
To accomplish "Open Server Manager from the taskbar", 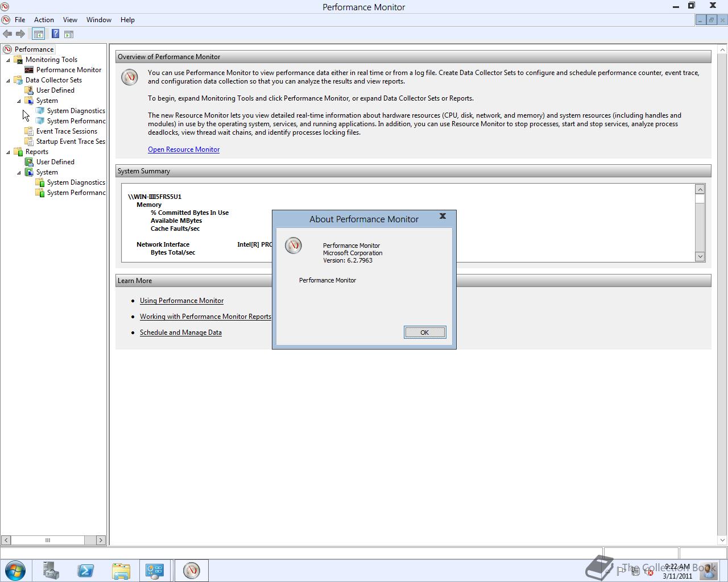I will click(51, 570).
